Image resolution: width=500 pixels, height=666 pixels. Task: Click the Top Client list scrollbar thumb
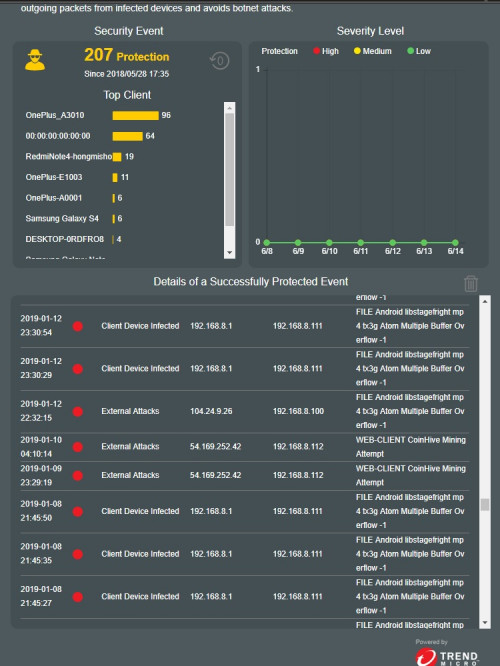pos(229,169)
